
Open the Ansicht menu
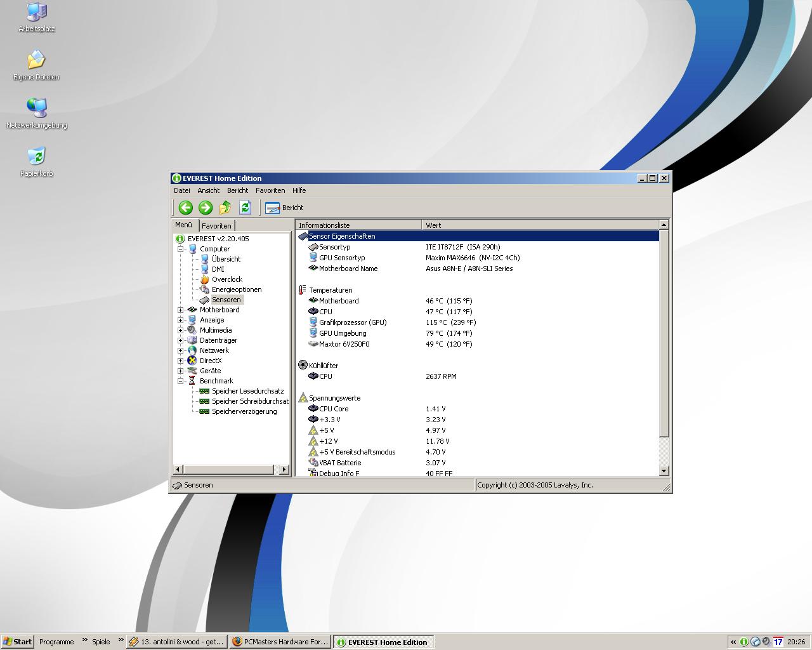(208, 190)
